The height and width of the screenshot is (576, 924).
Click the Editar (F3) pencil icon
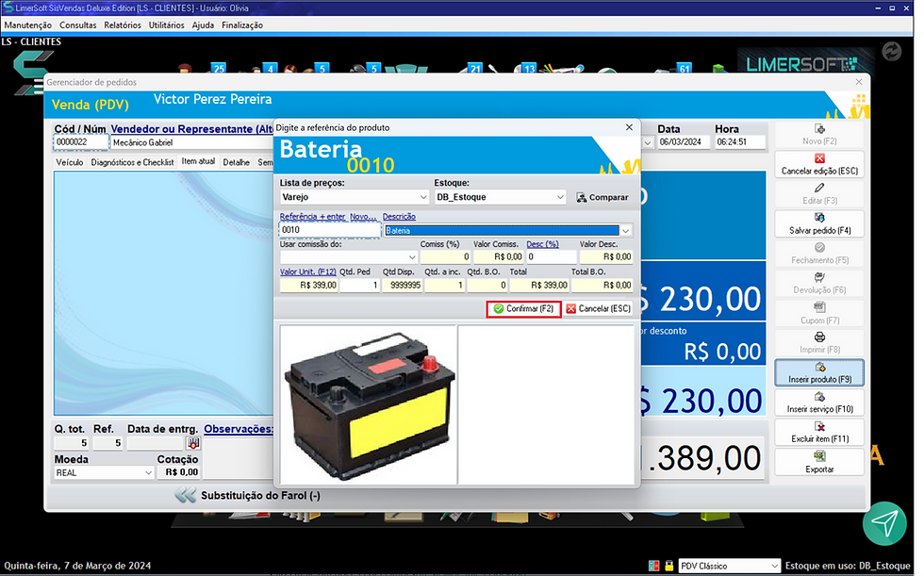tap(819, 189)
